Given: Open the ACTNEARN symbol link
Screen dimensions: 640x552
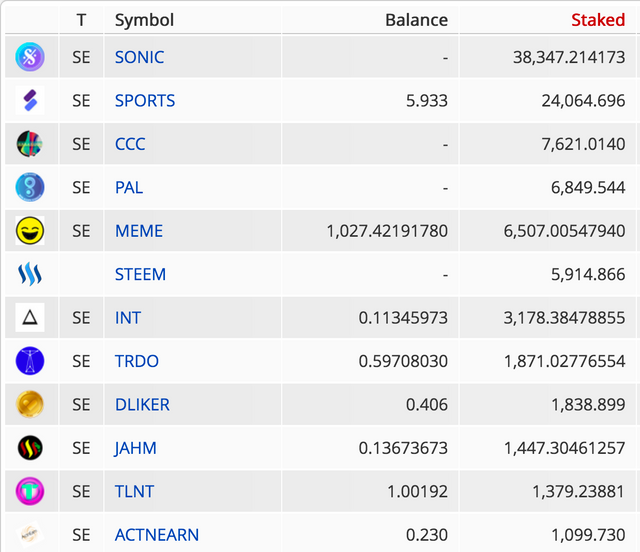Looking at the screenshot, I should [x=157, y=535].
